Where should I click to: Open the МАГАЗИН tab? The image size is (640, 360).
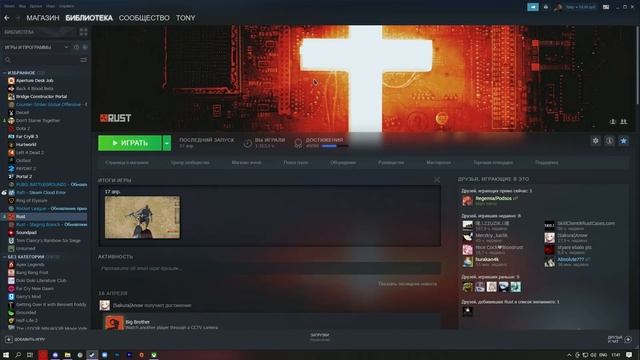click(43, 18)
